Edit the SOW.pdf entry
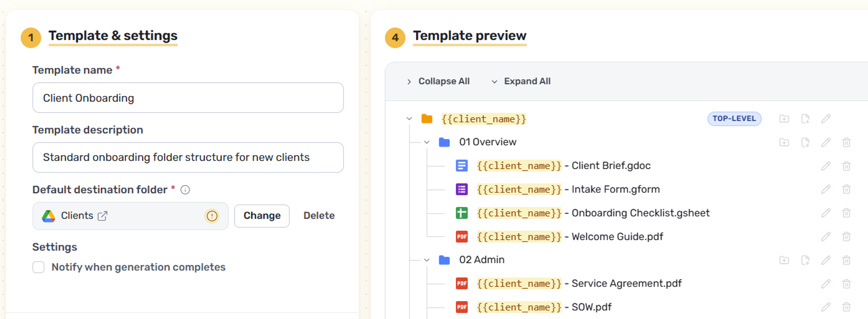868x319 pixels. 826,307
